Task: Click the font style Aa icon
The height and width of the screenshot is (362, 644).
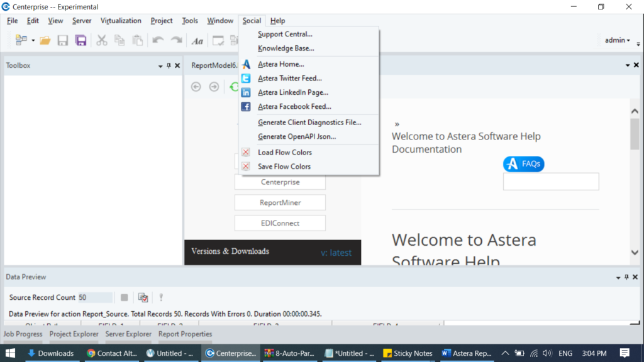Action: 197,41
